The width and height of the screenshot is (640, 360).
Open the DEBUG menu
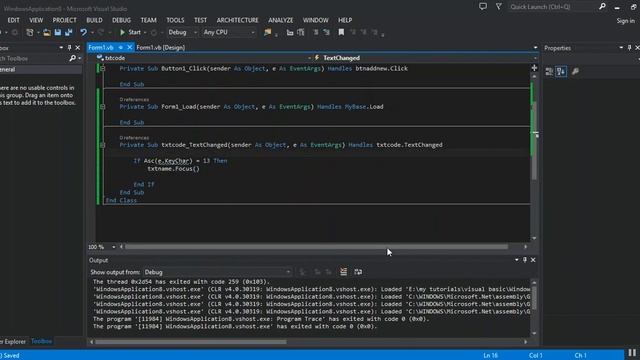tap(121, 20)
